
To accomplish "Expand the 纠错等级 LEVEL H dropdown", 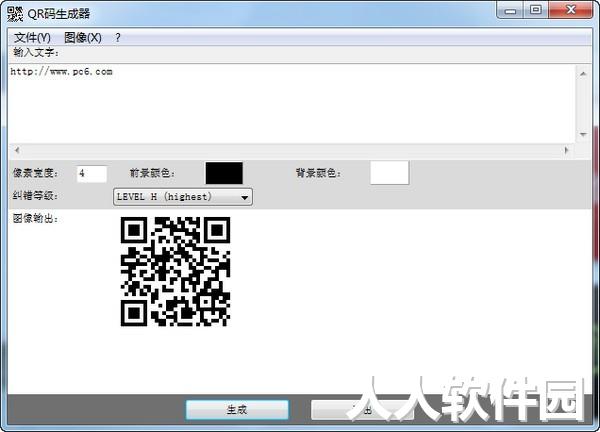I will coord(183,197).
